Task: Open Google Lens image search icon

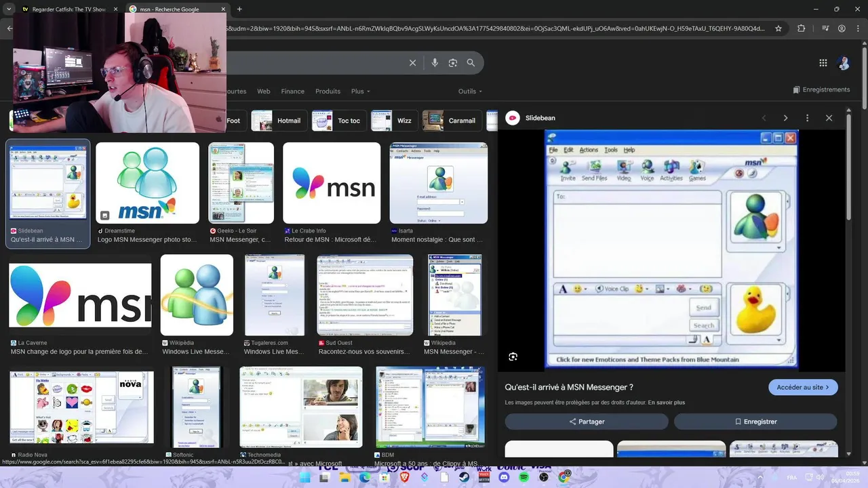Action: [452, 63]
